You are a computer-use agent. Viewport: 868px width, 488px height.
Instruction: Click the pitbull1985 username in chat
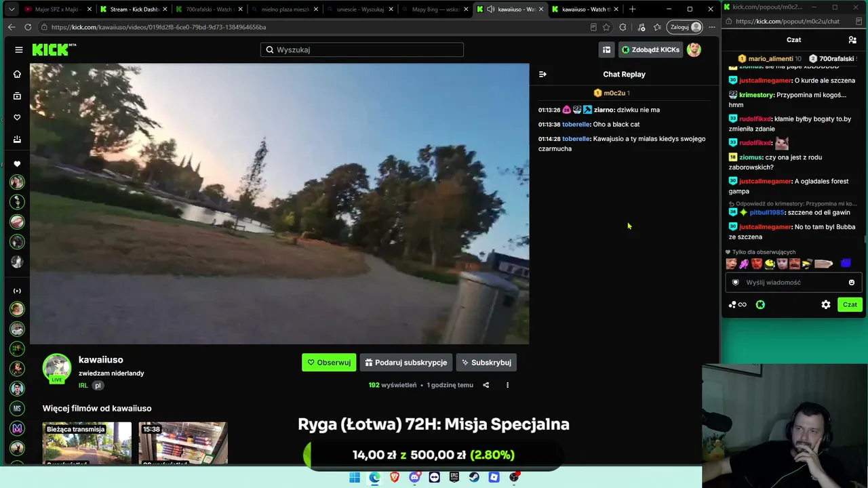point(766,213)
